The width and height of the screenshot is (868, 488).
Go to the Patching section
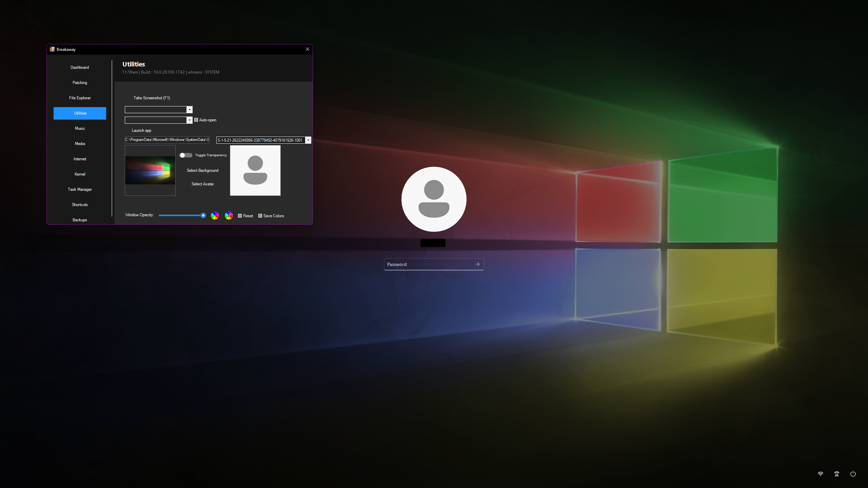(x=80, y=83)
